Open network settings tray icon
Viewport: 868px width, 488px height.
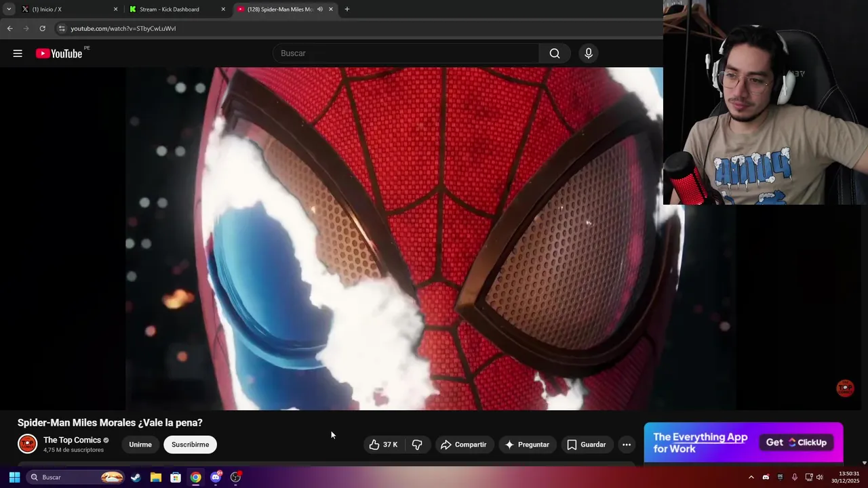coord(809,477)
